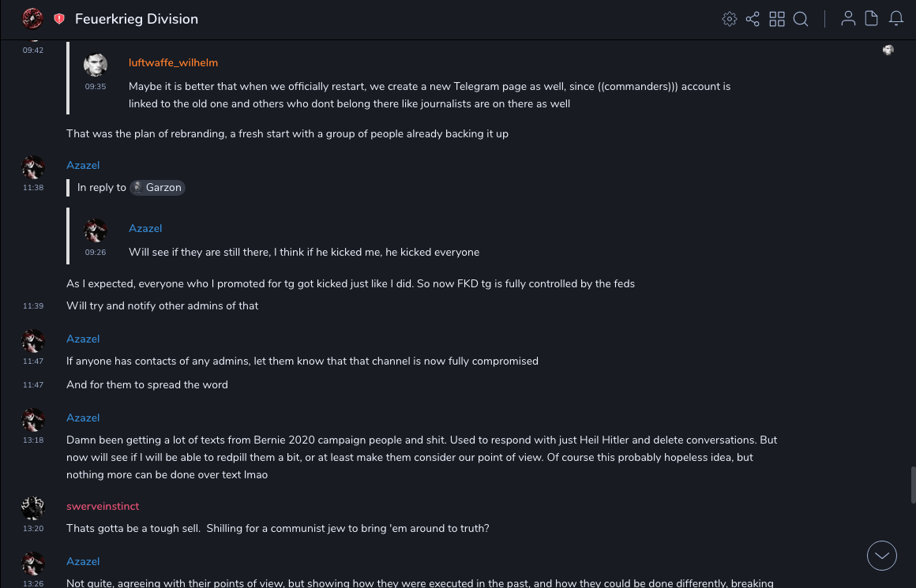Click the Feuerkrieg Division room title

(137, 19)
